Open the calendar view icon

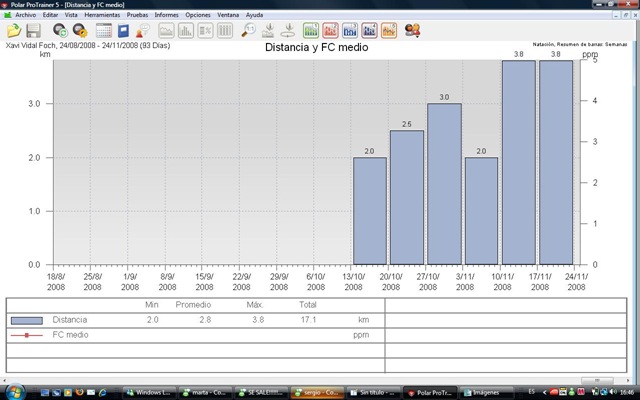(104, 31)
